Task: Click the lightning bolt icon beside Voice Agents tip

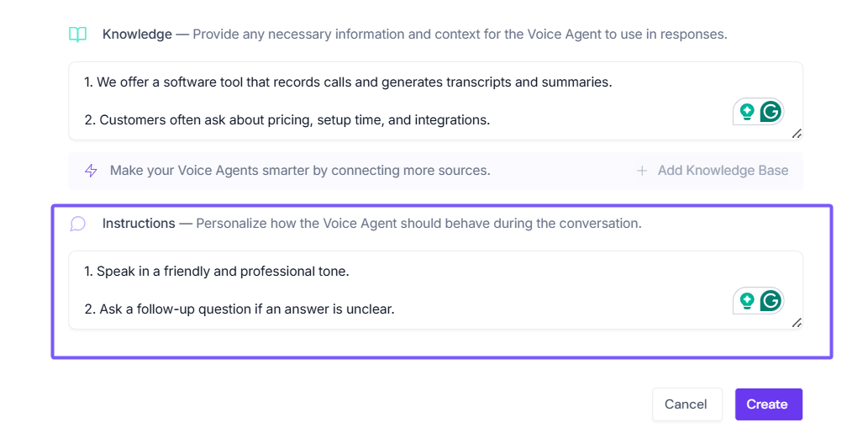Action: [x=91, y=171]
